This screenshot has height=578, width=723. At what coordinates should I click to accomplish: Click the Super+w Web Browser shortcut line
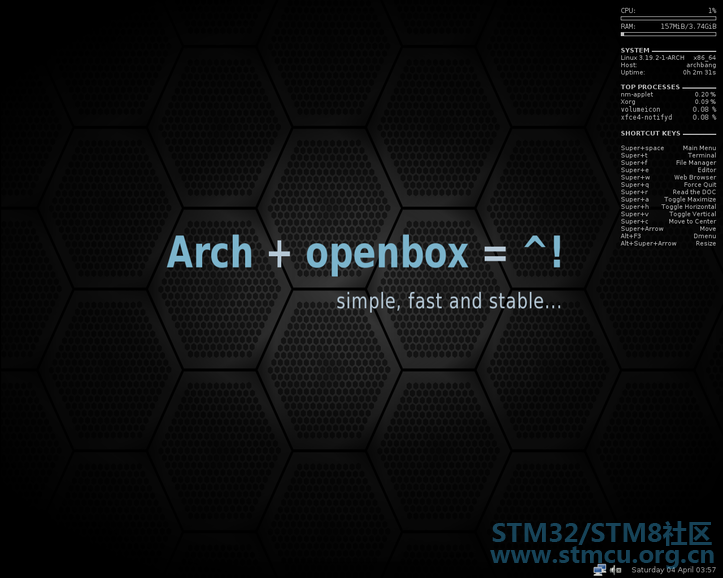tap(668, 177)
